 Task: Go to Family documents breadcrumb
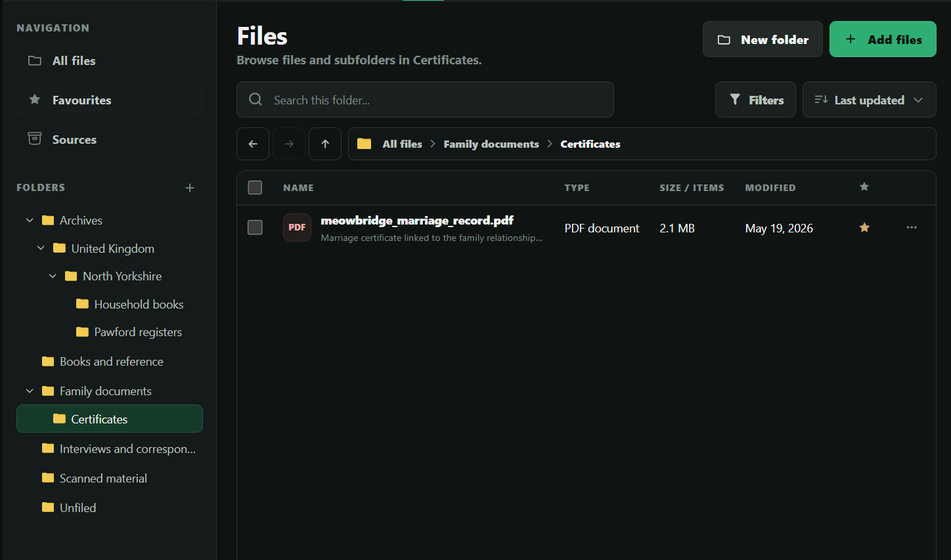(x=491, y=144)
